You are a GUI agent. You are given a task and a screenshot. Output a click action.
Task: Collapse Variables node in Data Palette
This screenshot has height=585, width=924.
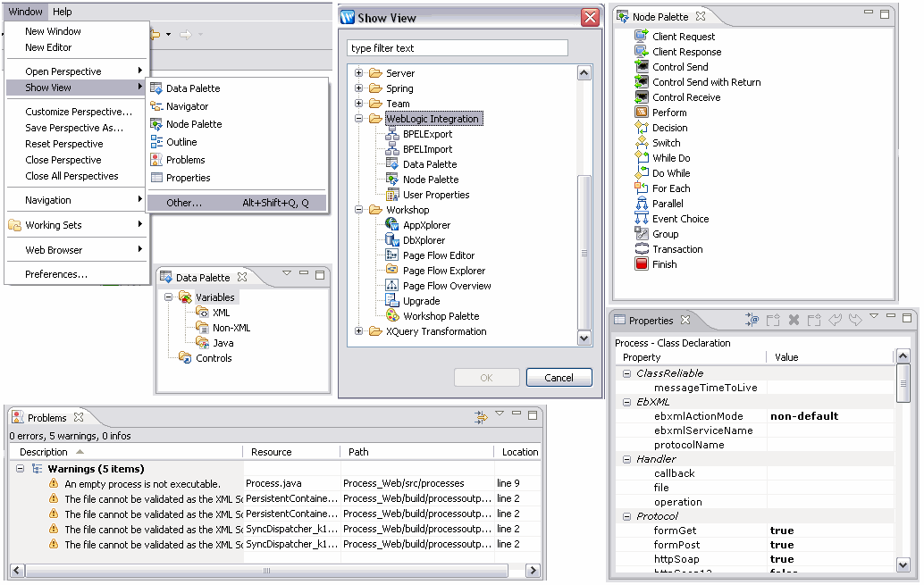pyautogui.click(x=169, y=297)
